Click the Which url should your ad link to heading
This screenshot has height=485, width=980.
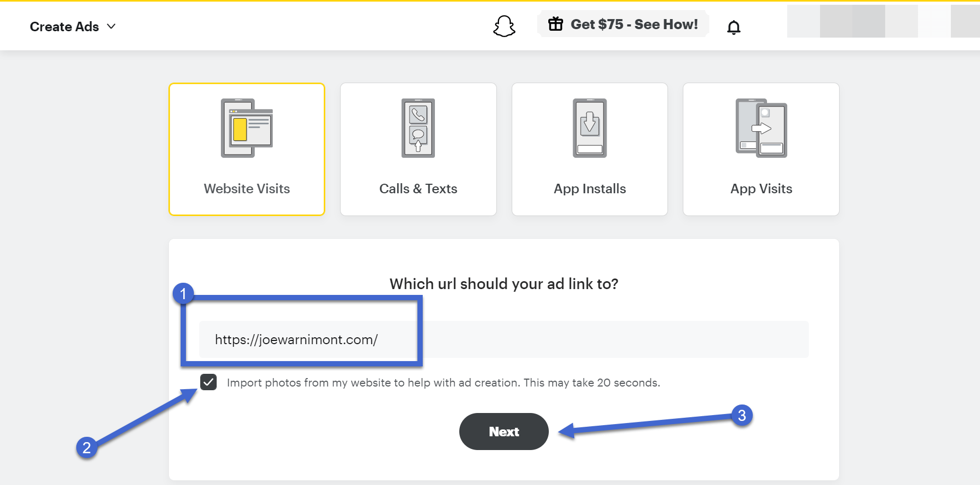[x=504, y=284]
